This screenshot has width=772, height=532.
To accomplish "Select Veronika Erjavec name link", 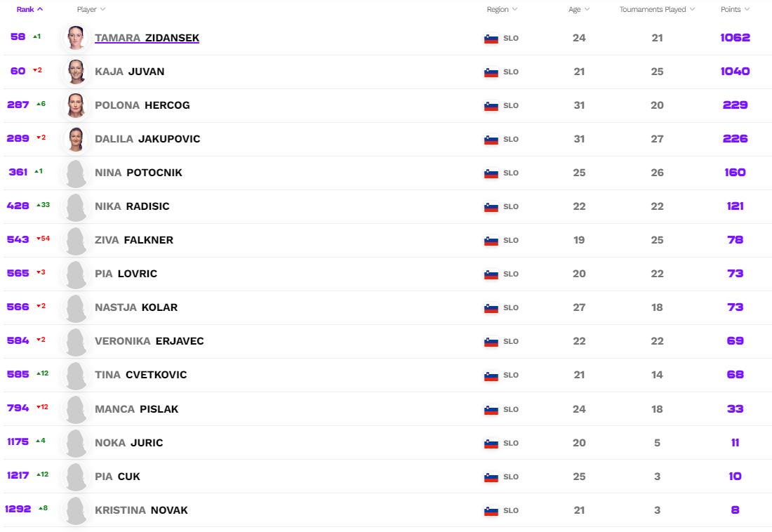I will (x=149, y=341).
